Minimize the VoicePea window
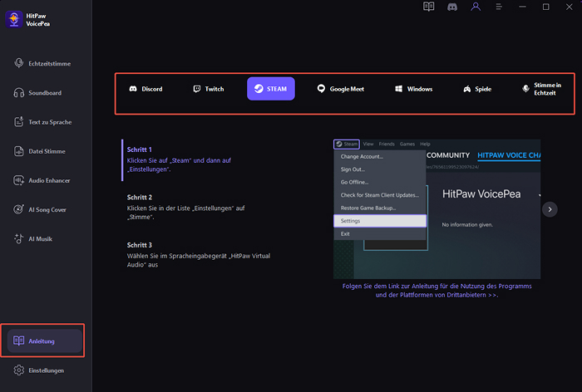 pos(522,7)
